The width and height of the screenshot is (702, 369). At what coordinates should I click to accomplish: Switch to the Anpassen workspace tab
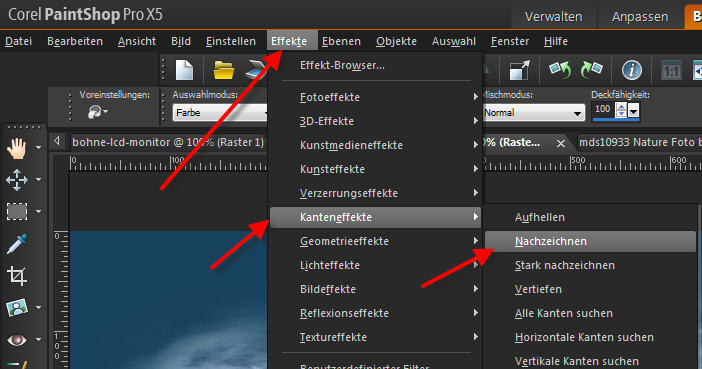(x=640, y=17)
